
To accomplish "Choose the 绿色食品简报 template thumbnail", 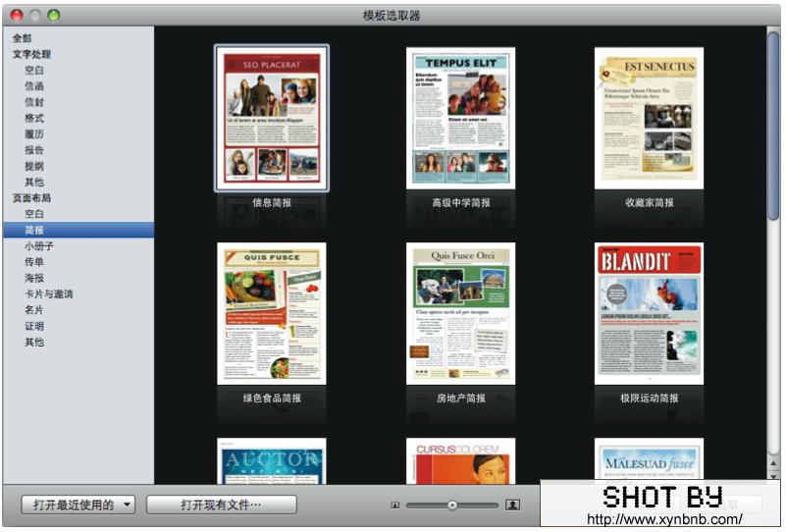I will (272, 314).
